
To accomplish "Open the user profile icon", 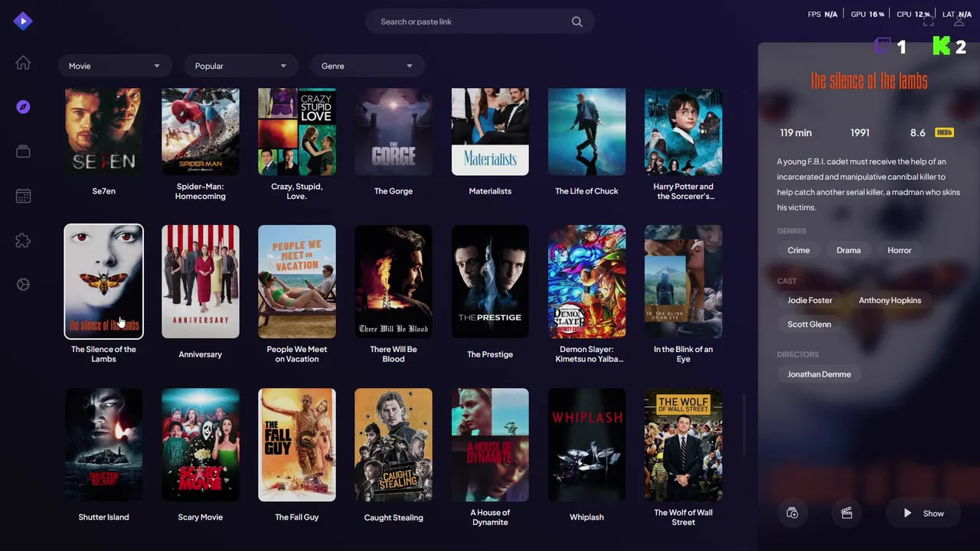I will click(959, 21).
